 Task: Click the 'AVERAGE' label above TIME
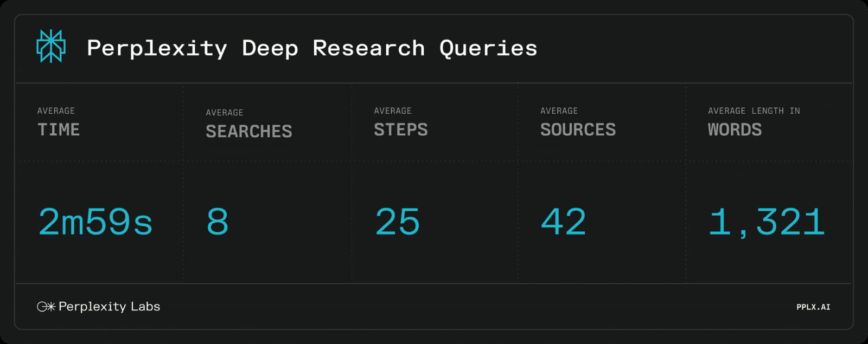coord(56,111)
